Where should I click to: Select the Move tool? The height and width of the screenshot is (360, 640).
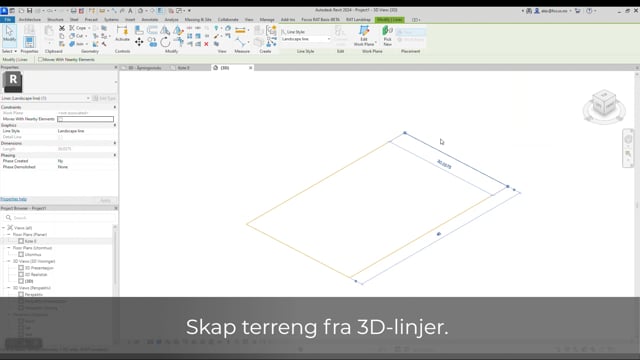(x=139, y=42)
